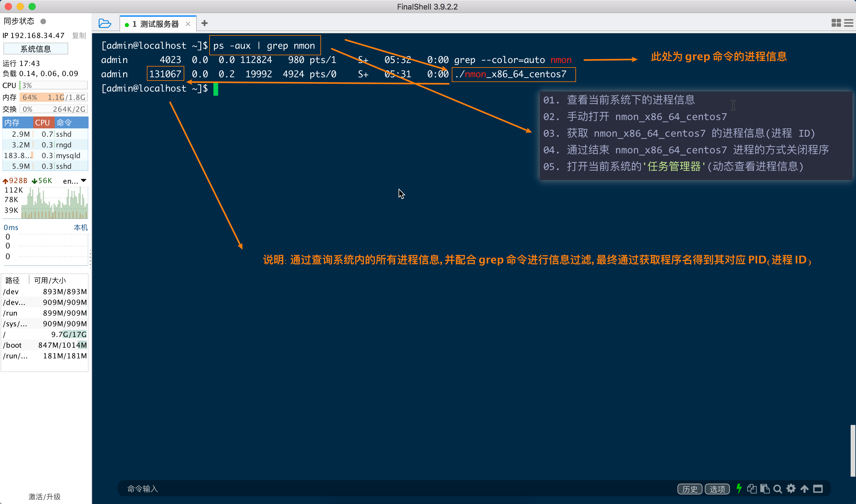The image size is (856, 504).
Task: Open the hamburger main menu
Action: click(849, 23)
